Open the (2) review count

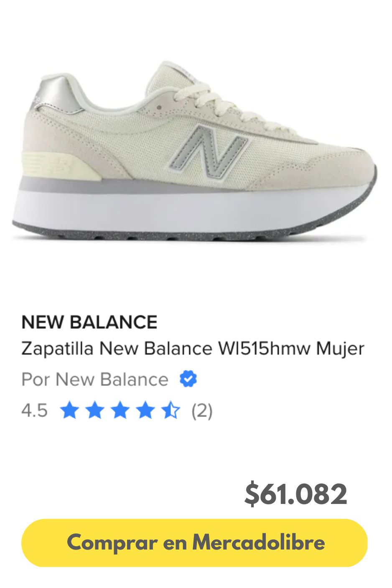tap(202, 411)
